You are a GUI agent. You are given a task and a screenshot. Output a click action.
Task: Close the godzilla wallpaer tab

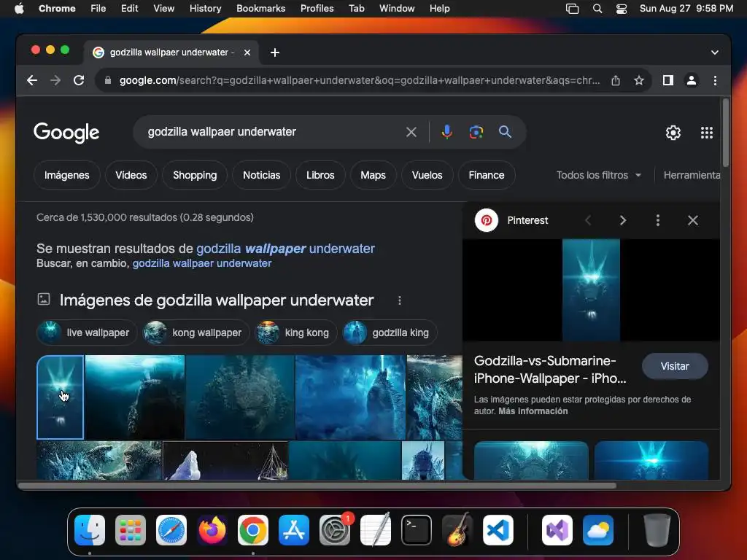coord(247,52)
